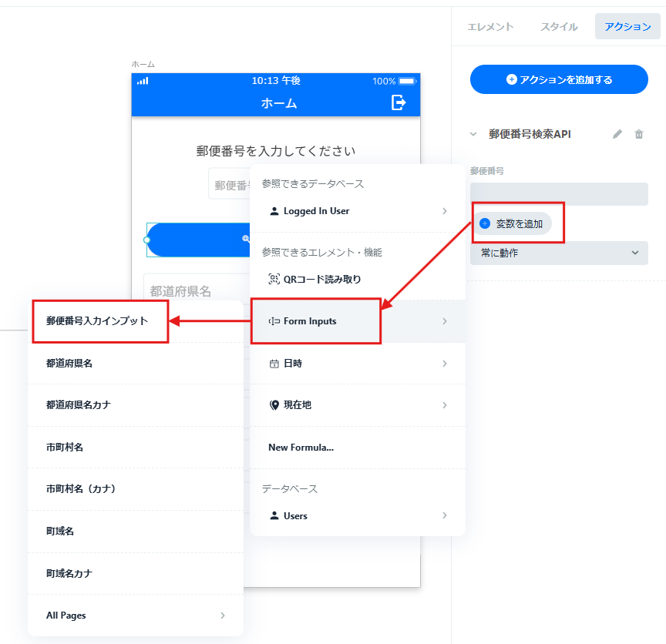Collapse the 郵便番号検索API action chevron
The image size is (666, 644).
pyautogui.click(x=473, y=134)
